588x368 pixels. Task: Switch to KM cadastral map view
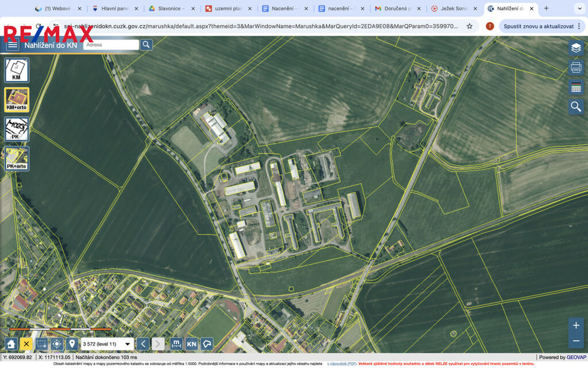tap(17, 70)
